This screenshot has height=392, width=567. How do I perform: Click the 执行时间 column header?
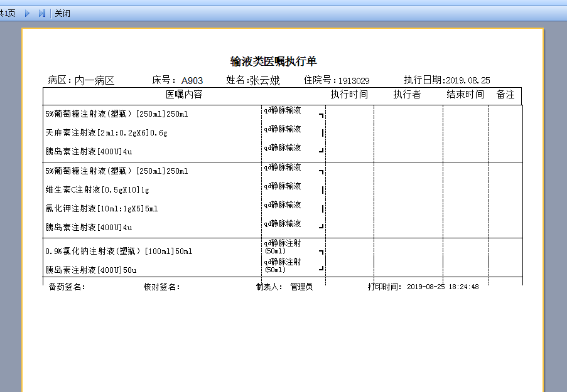coord(349,94)
